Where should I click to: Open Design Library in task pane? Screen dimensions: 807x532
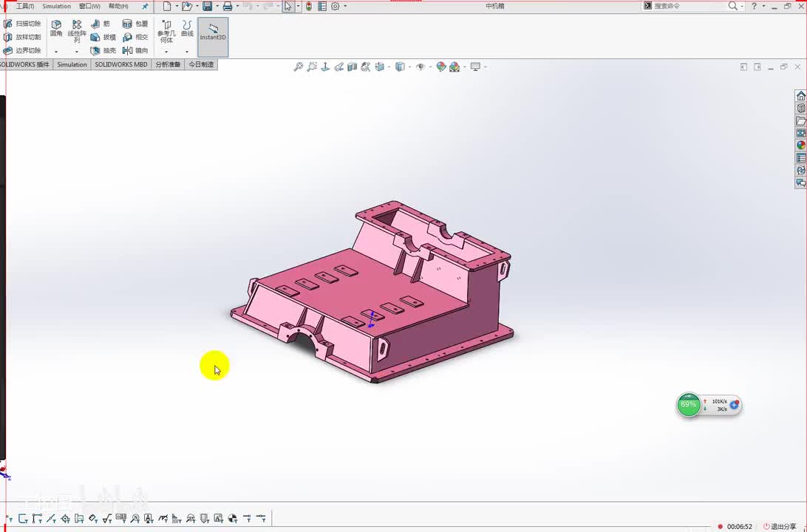click(801, 108)
